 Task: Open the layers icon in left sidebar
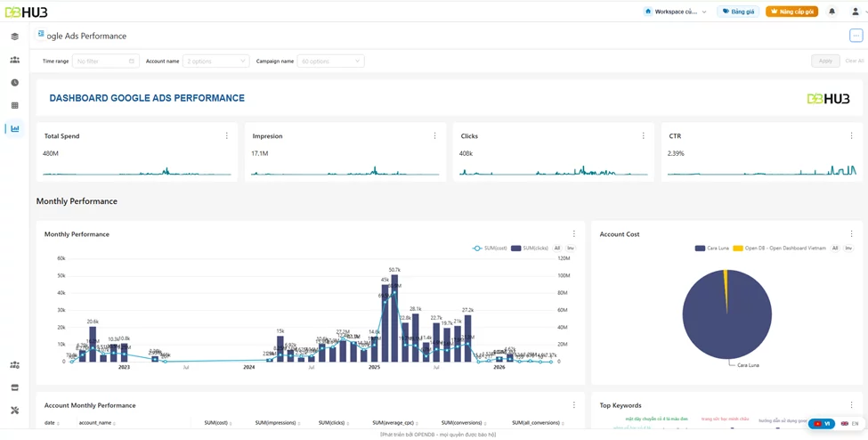(15, 37)
